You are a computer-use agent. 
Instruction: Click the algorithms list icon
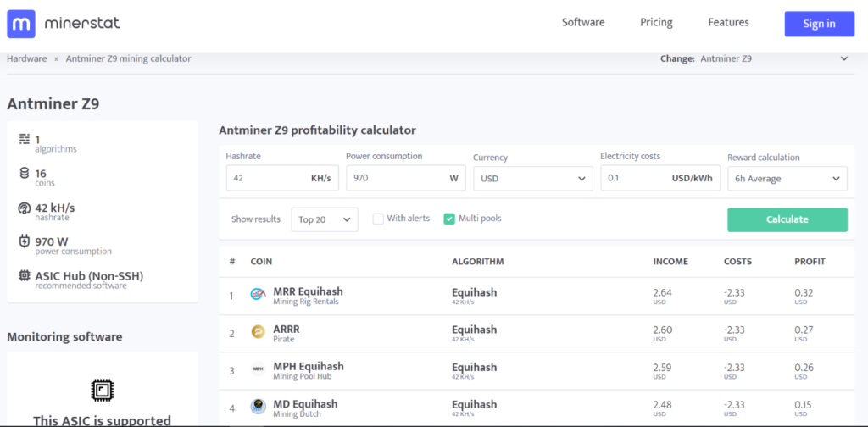pyautogui.click(x=24, y=139)
